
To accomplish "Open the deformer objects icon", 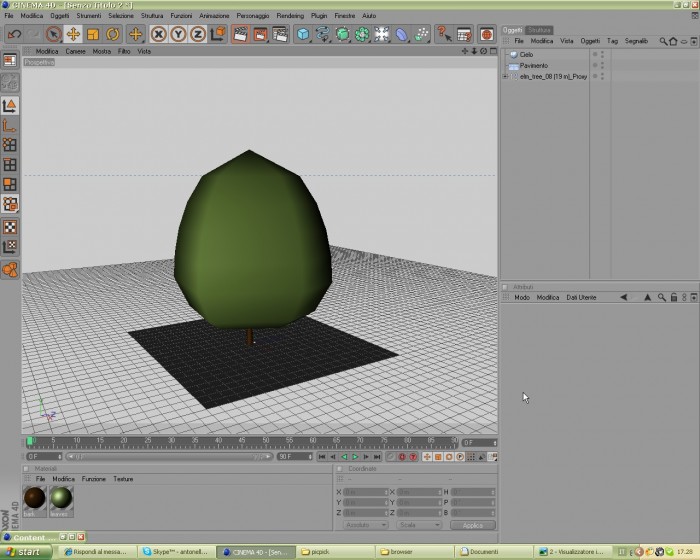I will pyautogui.click(x=402, y=34).
